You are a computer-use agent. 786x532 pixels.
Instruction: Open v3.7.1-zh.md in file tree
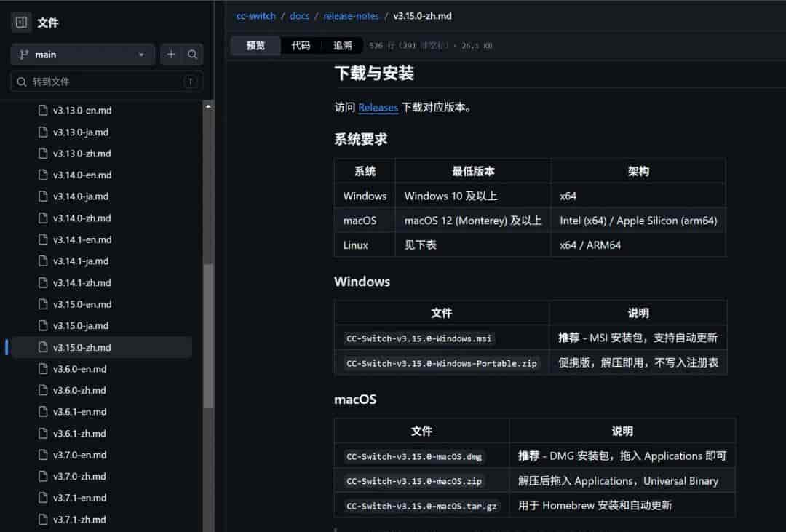(79, 520)
